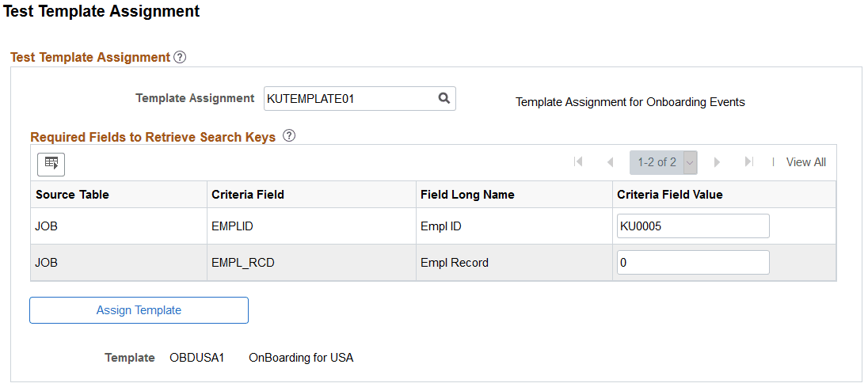Image resolution: width=868 pixels, height=387 pixels.
Task: Open the grid personalize icon
Action: coord(51,163)
